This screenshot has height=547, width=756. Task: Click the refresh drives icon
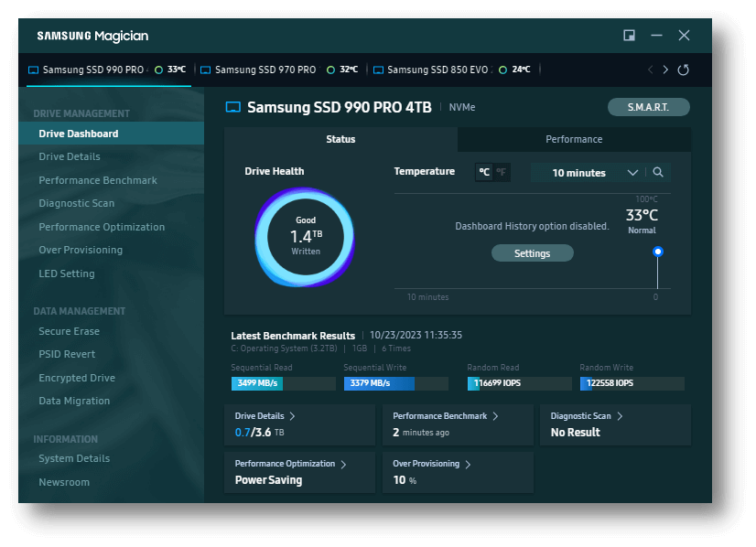coord(683,70)
